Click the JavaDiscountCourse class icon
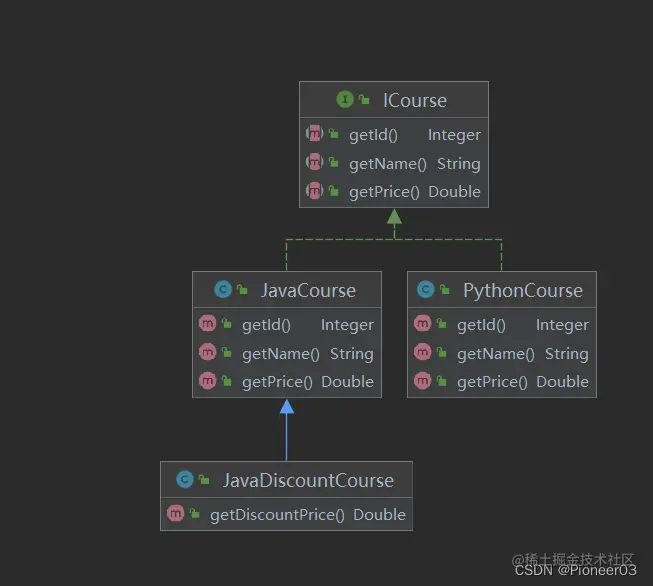This screenshot has width=653, height=586. (x=185, y=479)
